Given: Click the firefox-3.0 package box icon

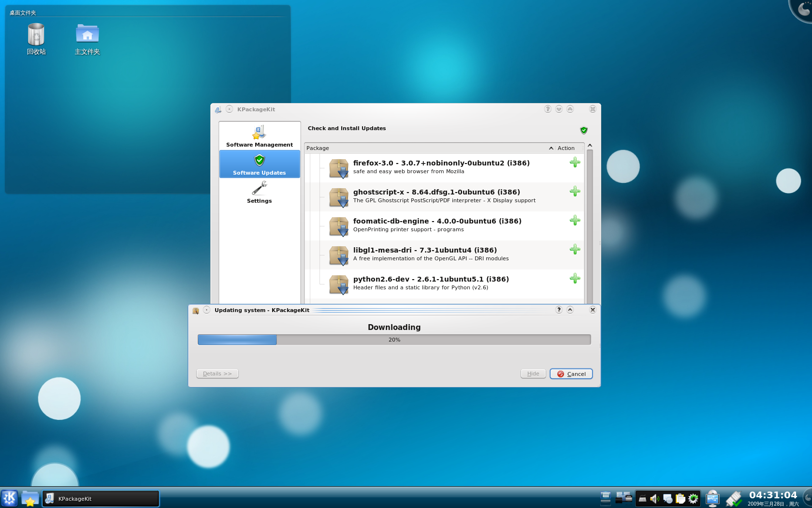Looking at the screenshot, I should click(x=339, y=168).
